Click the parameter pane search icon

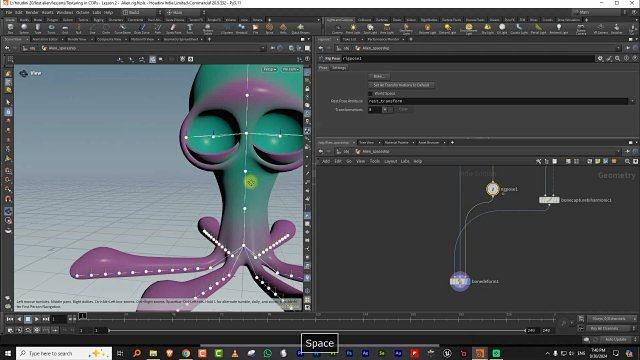(x=618, y=58)
